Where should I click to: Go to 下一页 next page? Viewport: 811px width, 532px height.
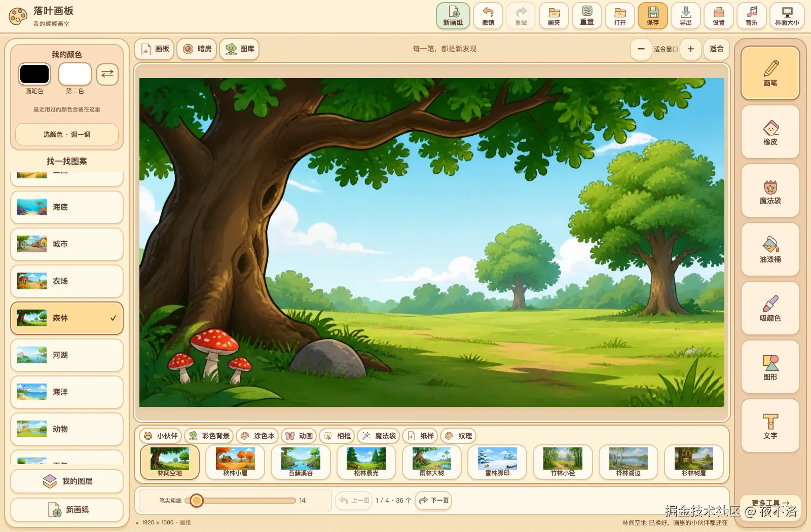point(433,501)
